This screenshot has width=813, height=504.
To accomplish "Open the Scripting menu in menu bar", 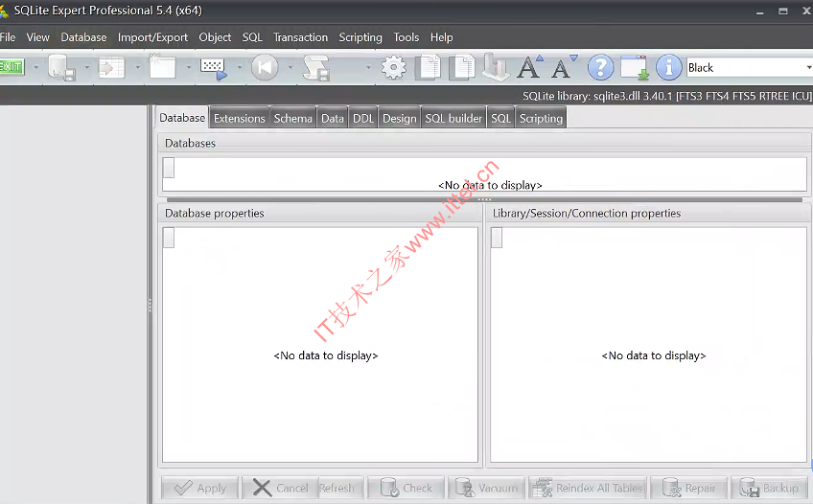I will click(360, 37).
